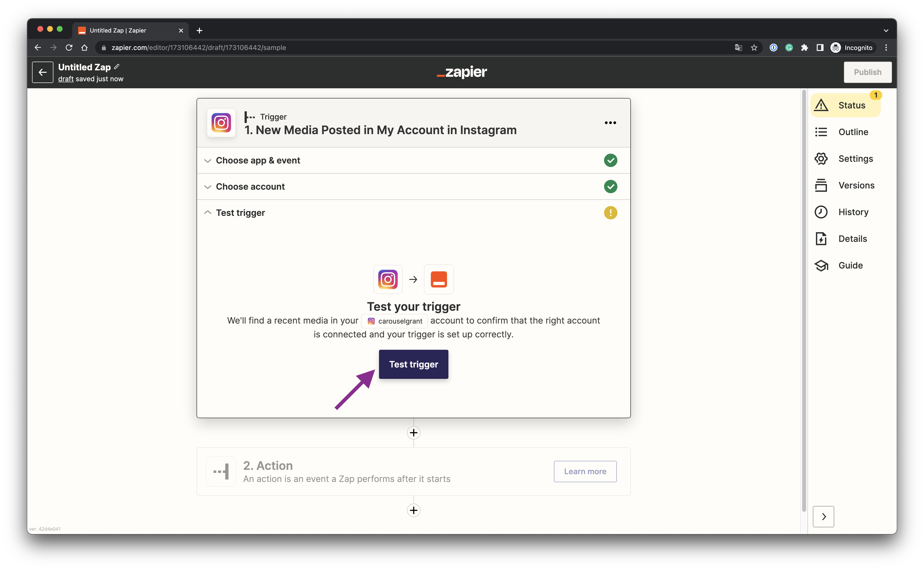Expand the Choose app & event section

(x=413, y=161)
